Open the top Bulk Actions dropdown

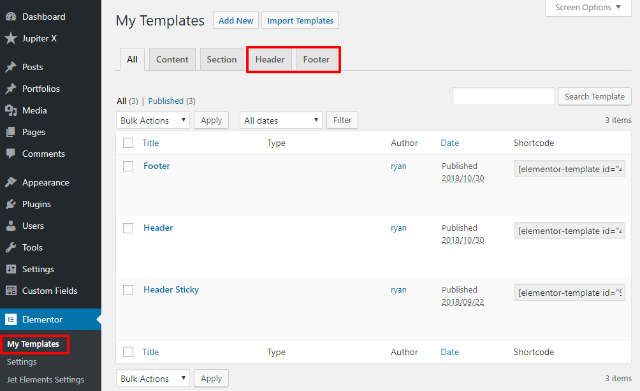(x=153, y=120)
